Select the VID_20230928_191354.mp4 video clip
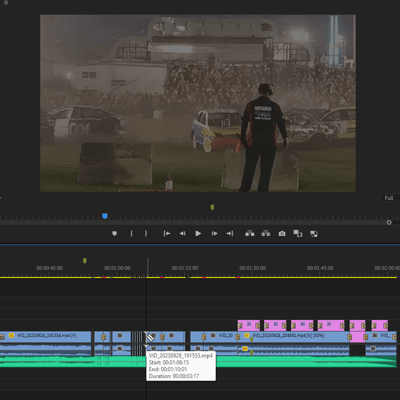Viewport: 400px width, 400px height. click(x=45, y=336)
